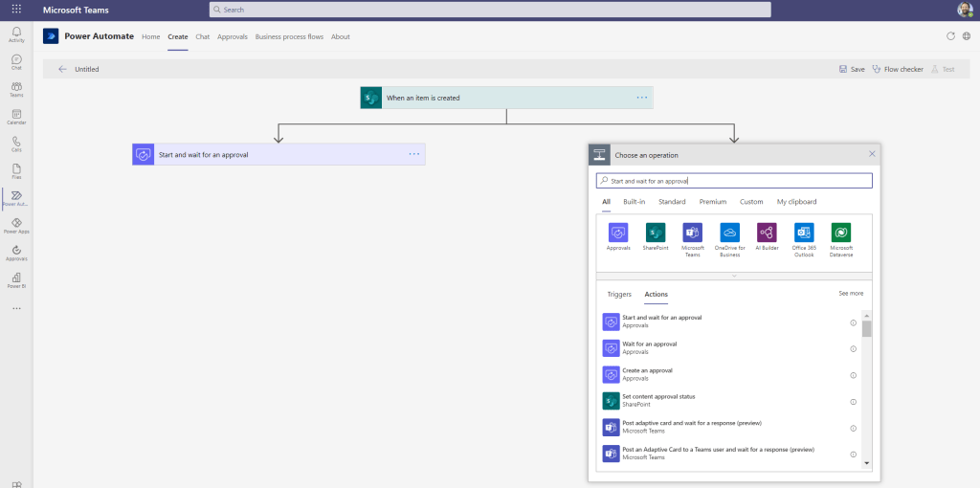The height and width of the screenshot is (488, 980).
Task: Click the actions list scrollbar thumb
Action: click(866, 328)
